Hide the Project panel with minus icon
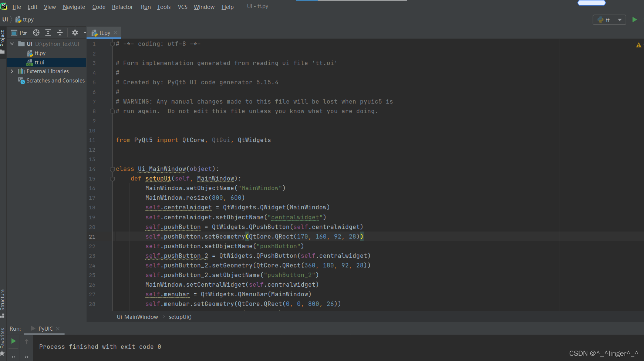 (x=85, y=33)
